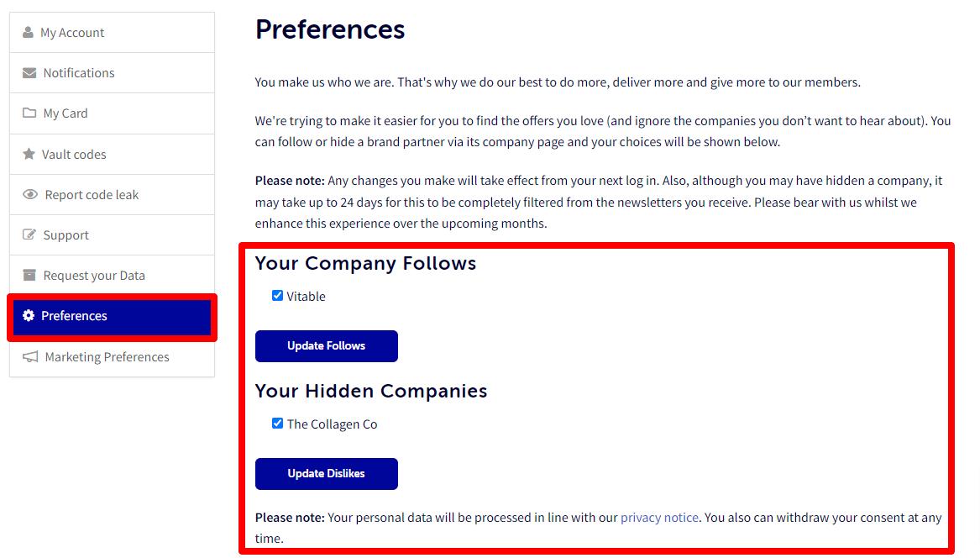The width and height of the screenshot is (980, 558).
Task: Open the Vault codes section
Action: pos(74,155)
